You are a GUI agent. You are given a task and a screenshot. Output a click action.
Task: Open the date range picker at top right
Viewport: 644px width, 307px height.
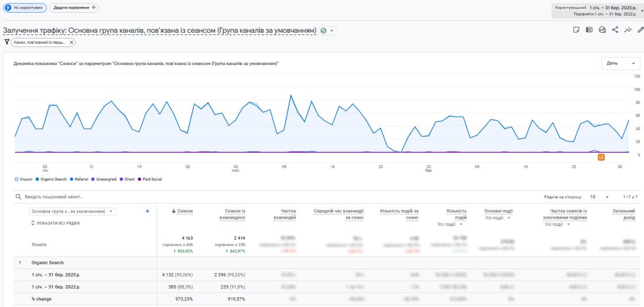[x=596, y=10]
